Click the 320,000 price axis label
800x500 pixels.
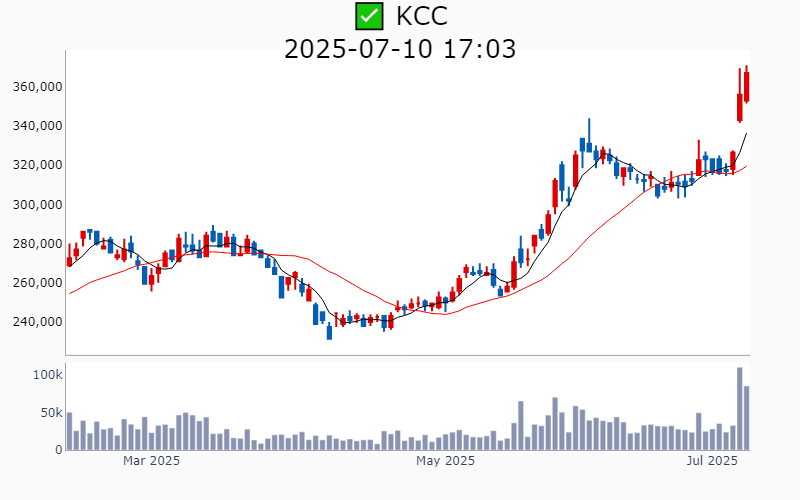(x=37, y=165)
